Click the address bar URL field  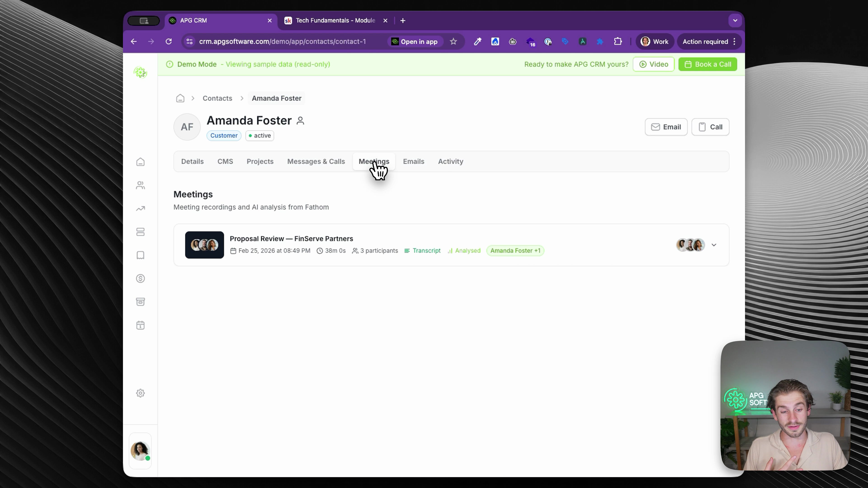[x=282, y=41]
